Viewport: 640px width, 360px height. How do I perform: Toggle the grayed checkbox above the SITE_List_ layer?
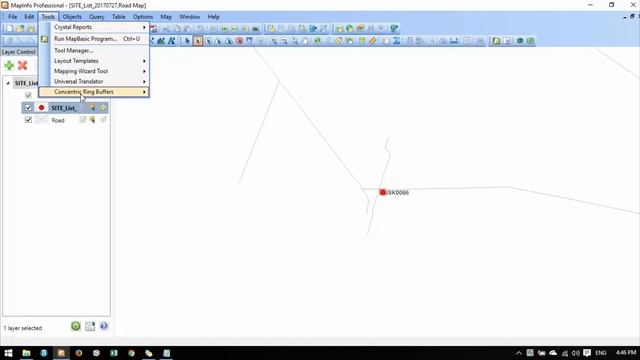(x=28, y=95)
